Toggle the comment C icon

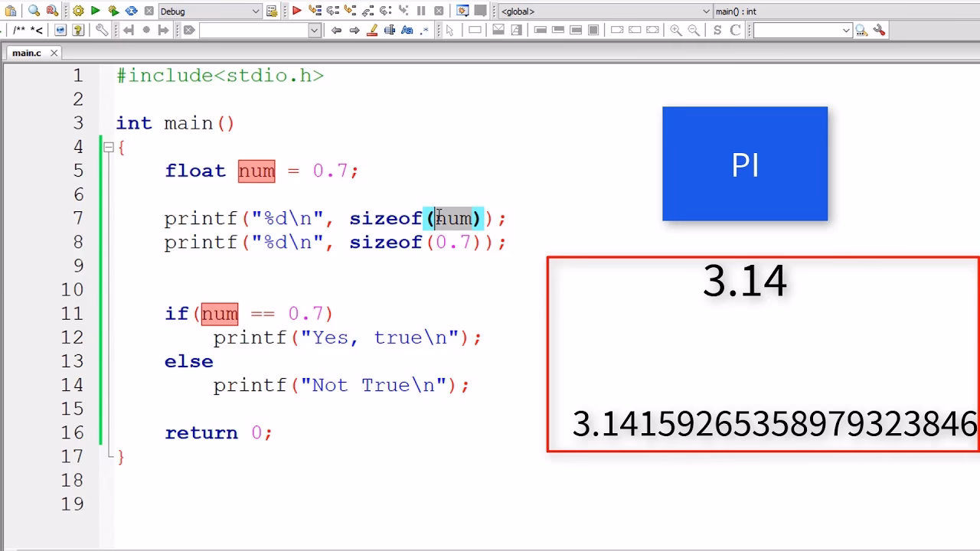pyautogui.click(x=735, y=30)
